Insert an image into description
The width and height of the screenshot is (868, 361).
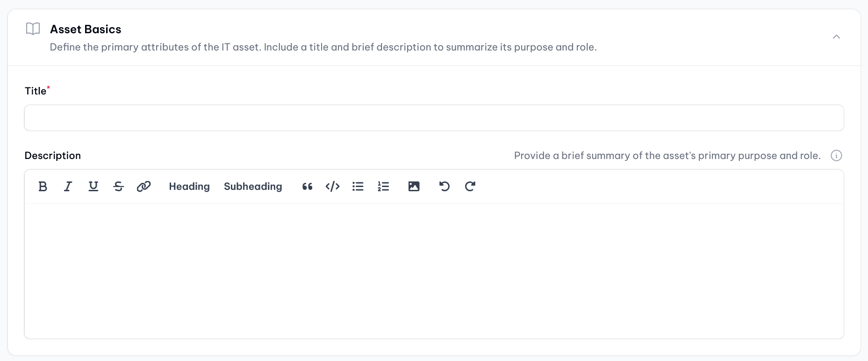coord(414,187)
